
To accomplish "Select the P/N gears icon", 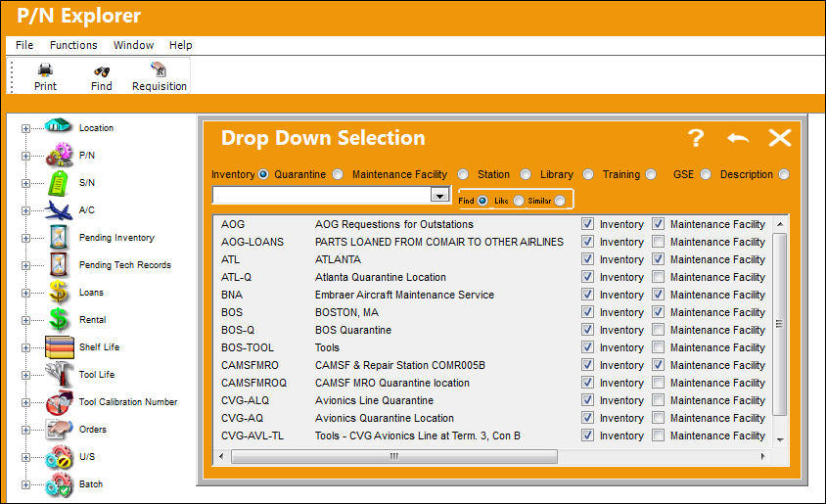I will pyautogui.click(x=59, y=155).
